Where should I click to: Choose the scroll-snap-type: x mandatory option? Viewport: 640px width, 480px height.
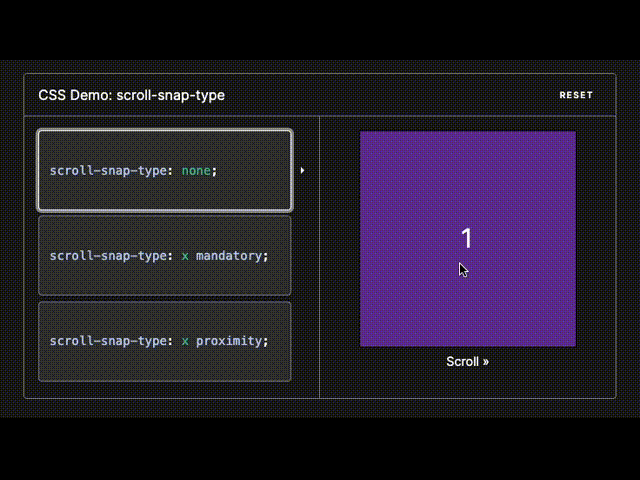pyautogui.click(x=164, y=256)
